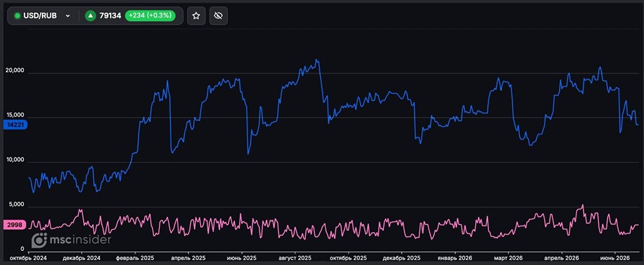Click the green dot status indicator
Viewport: 644px width, 265px height.
pos(17,16)
